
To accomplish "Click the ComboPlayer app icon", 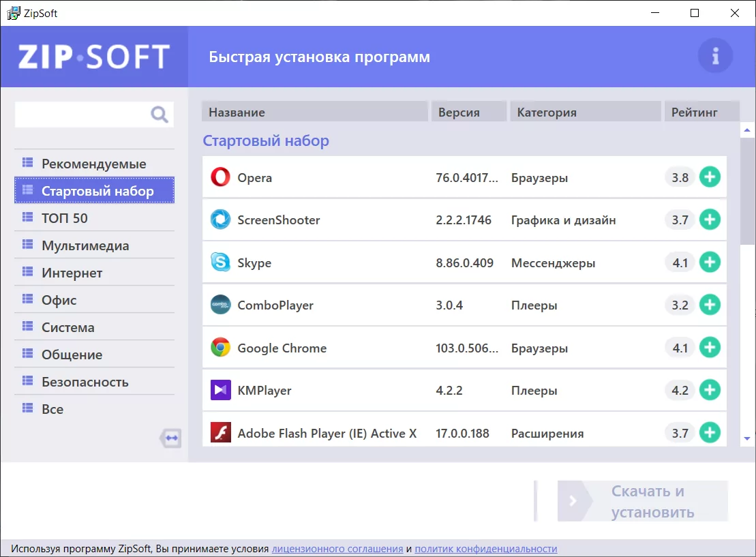I will point(220,305).
